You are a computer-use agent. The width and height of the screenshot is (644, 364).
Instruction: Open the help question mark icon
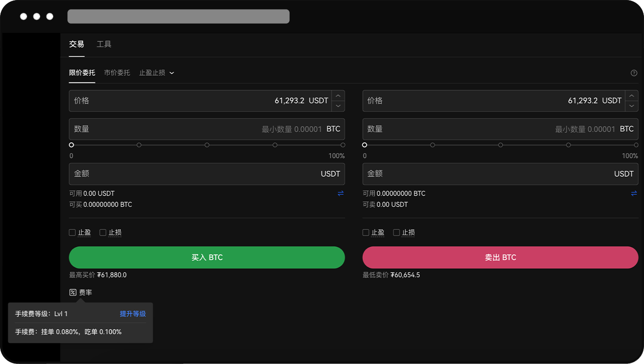pos(634,73)
